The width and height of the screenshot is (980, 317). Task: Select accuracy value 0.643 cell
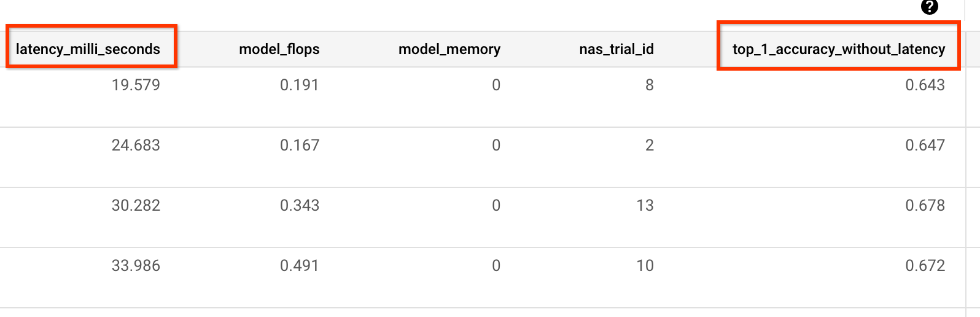point(925,85)
